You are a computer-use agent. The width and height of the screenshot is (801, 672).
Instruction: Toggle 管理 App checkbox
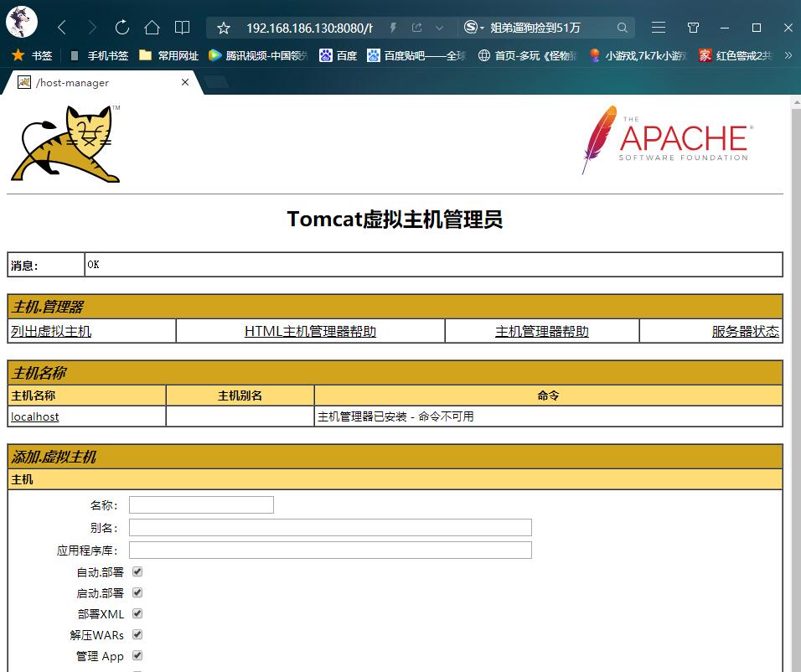click(137, 655)
